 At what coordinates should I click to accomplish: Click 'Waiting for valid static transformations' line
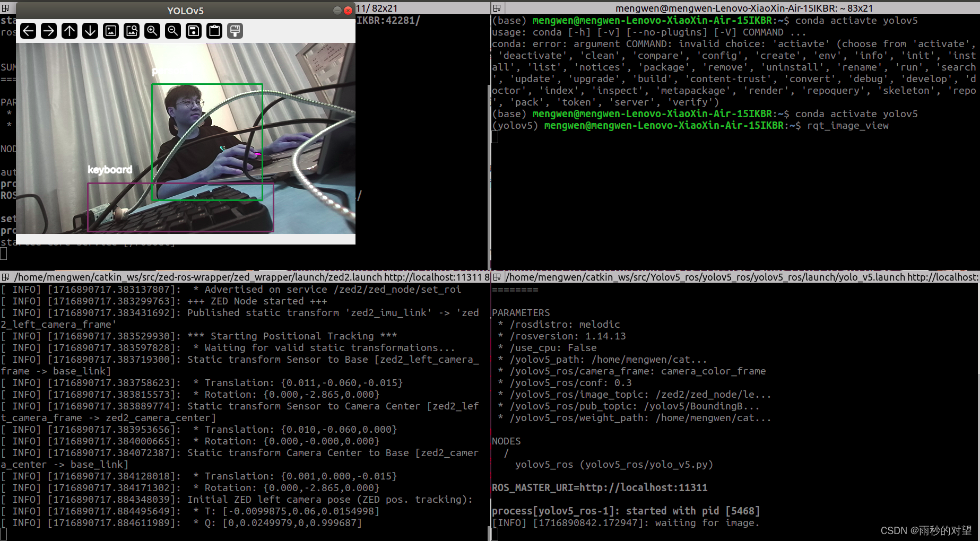click(x=228, y=348)
